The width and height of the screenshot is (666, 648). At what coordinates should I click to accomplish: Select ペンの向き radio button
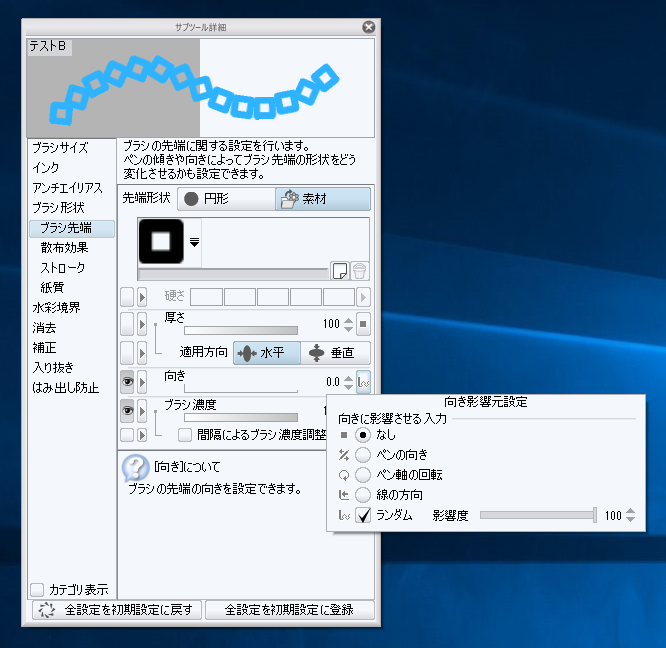coord(363,455)
